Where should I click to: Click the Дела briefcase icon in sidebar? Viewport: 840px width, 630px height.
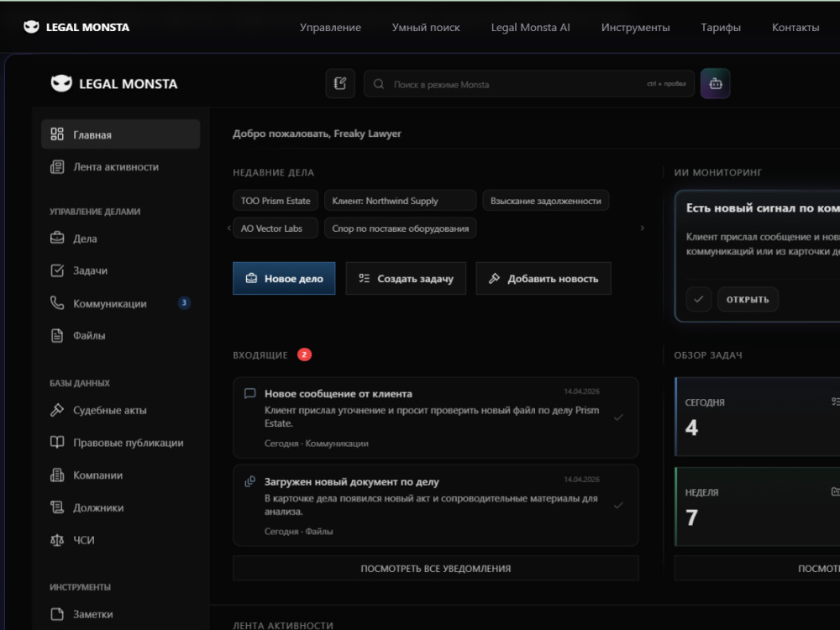pos(57,238)
